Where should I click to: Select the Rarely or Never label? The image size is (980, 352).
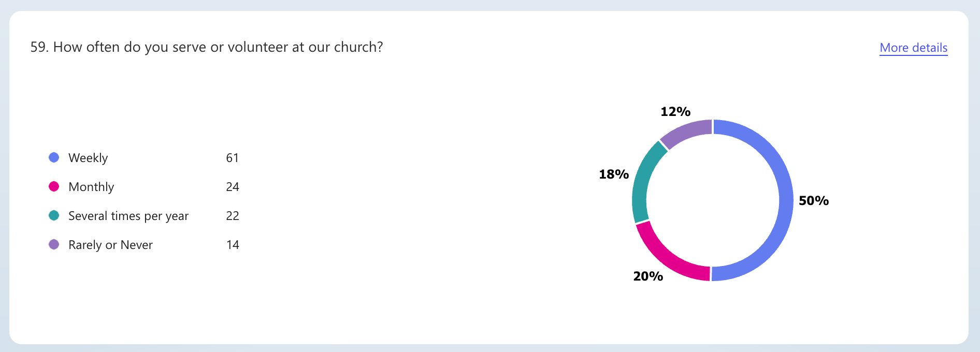click(x=110, y=245)
